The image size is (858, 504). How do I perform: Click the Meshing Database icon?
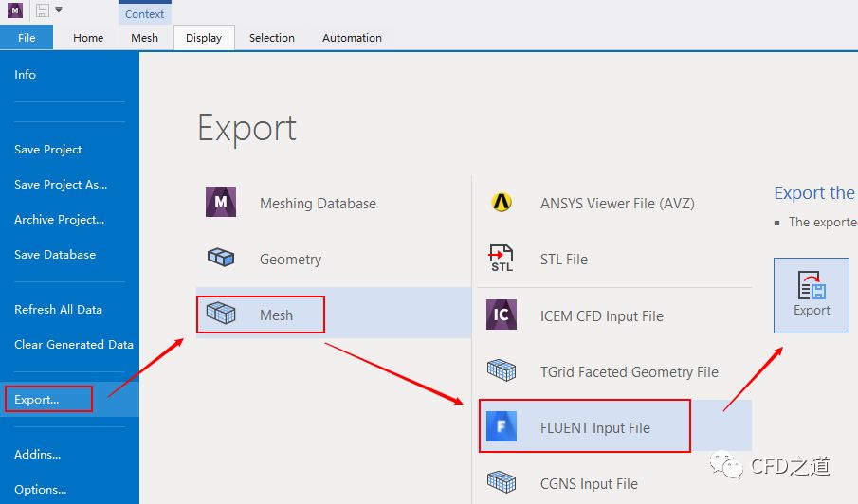221,203
